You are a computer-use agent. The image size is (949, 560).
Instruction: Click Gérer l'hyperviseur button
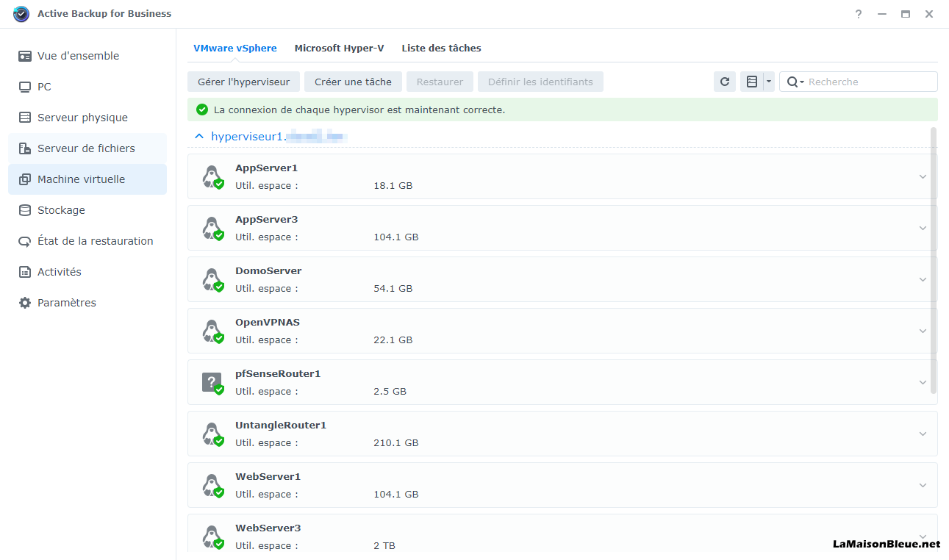coord(244,82)
